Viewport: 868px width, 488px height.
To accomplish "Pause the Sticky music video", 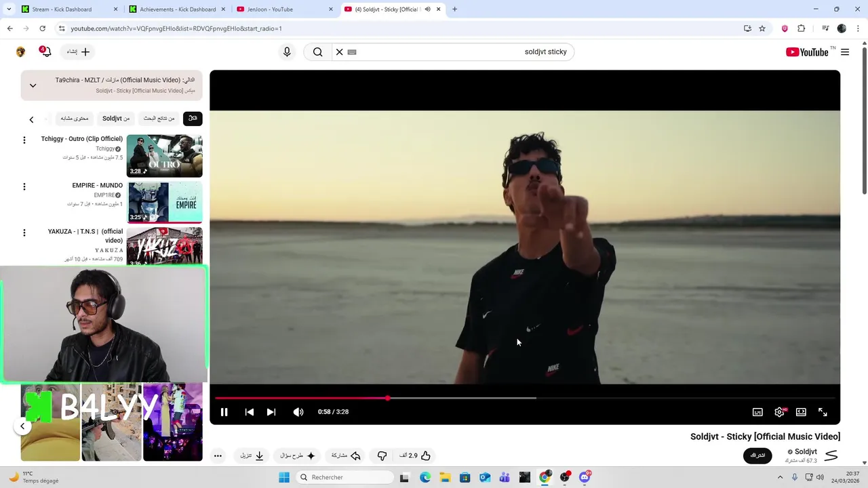I will 224,412.
